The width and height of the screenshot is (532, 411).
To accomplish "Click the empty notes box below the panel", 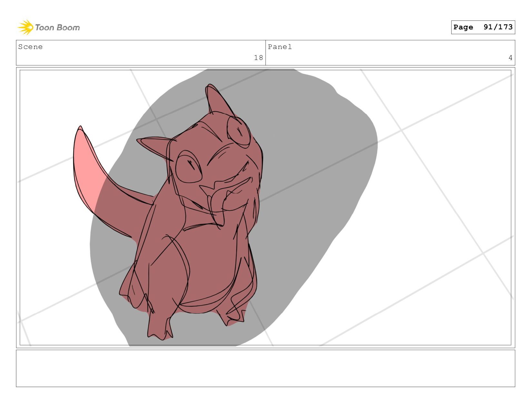I will coord(265,368).
